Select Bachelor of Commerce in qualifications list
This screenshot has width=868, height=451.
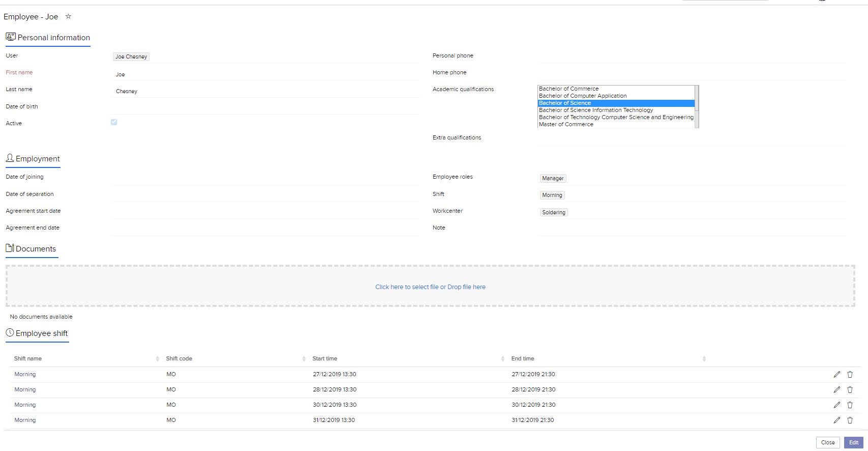tap(568, 89)
